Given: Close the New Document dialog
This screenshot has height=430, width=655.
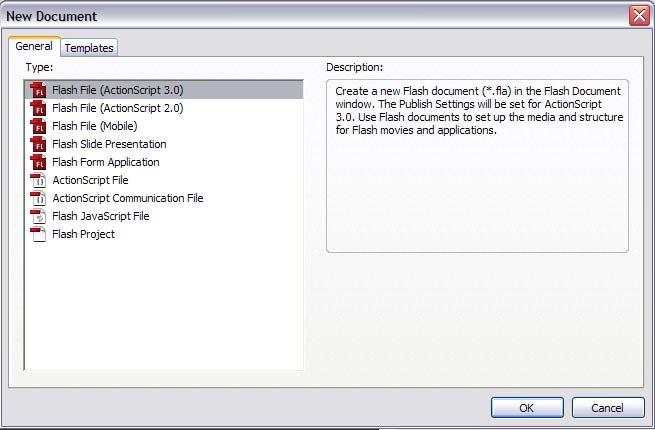Looking at the screenshot, I should coord(639,16).
